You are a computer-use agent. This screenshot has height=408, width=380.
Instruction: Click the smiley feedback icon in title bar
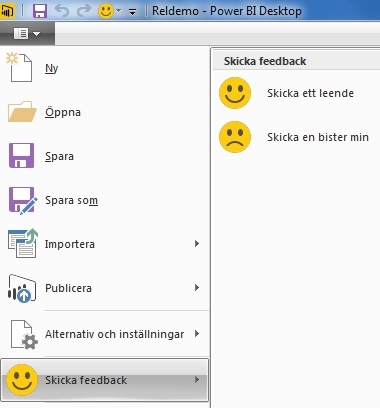(106, 11)
